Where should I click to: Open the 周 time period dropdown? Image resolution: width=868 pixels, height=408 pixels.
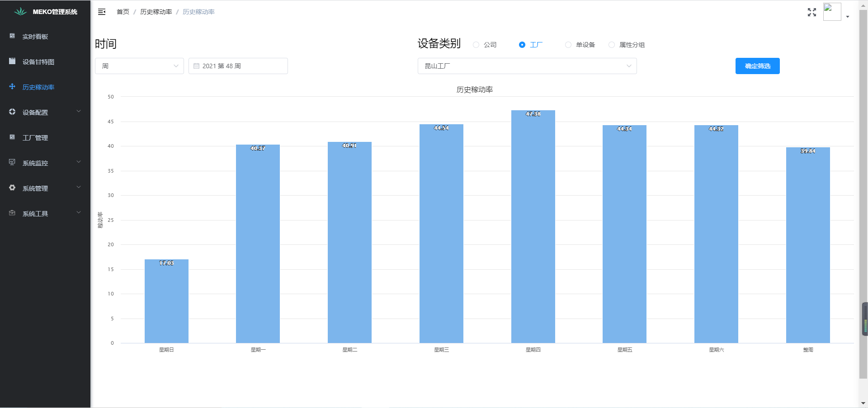click(x=139, y=66)
